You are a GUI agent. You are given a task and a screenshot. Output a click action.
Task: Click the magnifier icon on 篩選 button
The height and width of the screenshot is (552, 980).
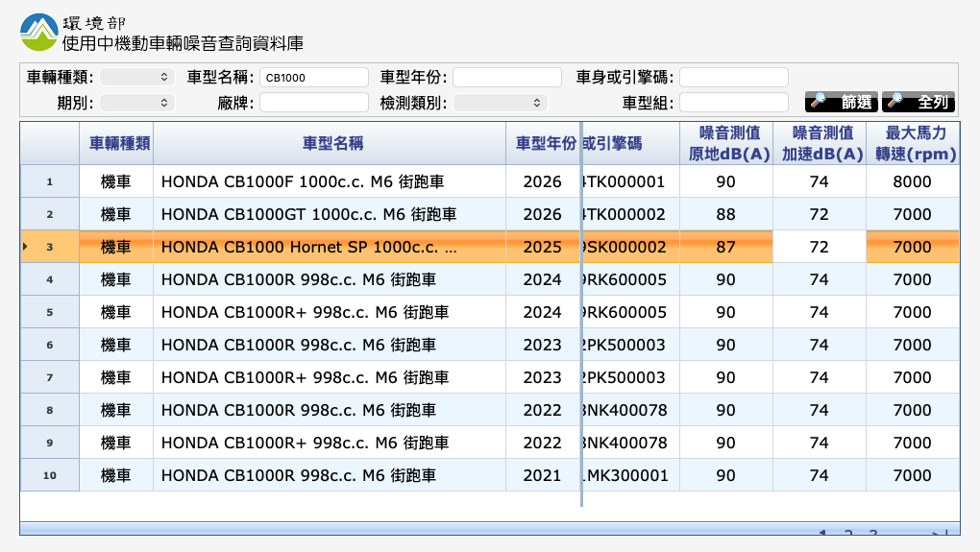click(820, 102)
